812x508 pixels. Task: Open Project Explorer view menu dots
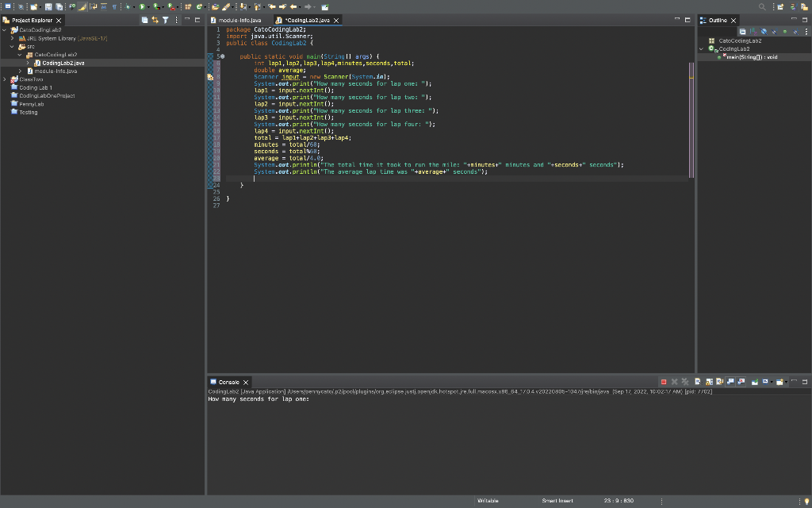coord(176,20)
